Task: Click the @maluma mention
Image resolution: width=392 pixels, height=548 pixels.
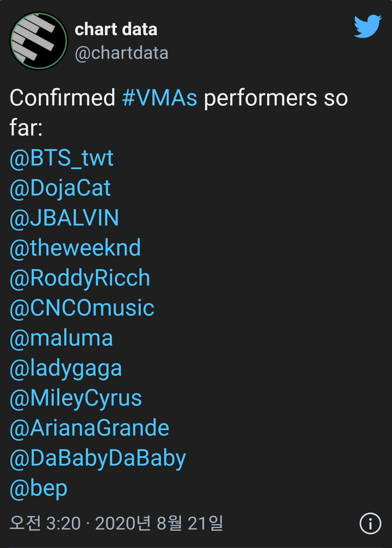Action: point(61,338)
